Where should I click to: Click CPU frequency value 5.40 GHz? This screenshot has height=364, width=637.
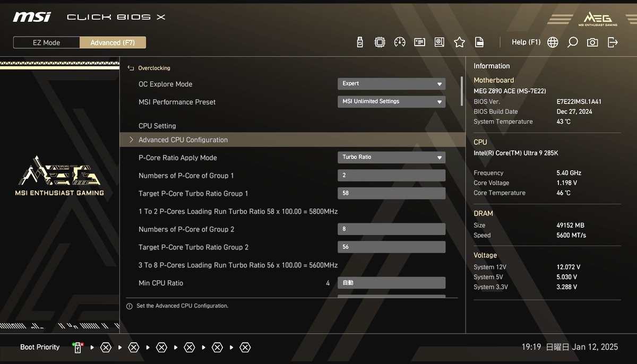pos(569,173)
